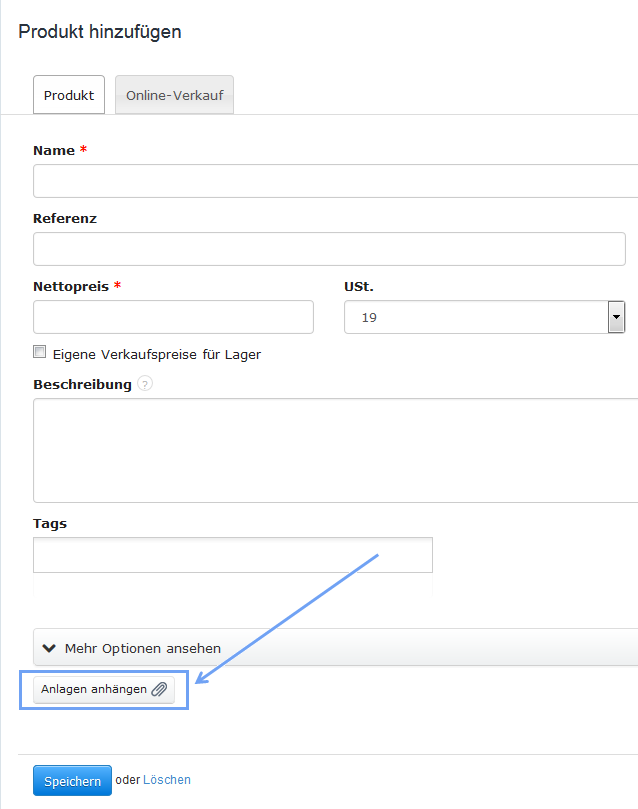Click the paperclip icon for attachments

click(x=159, y=689)
